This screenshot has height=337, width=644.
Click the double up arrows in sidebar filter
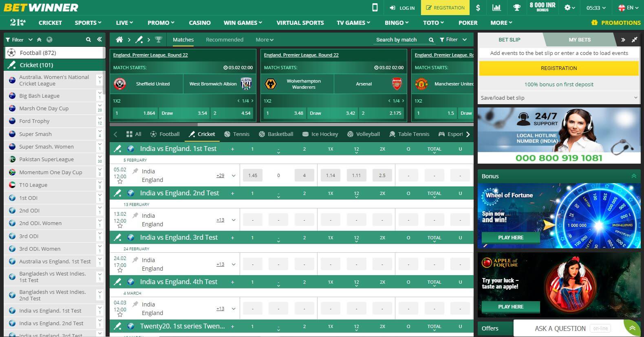(39, 39)
